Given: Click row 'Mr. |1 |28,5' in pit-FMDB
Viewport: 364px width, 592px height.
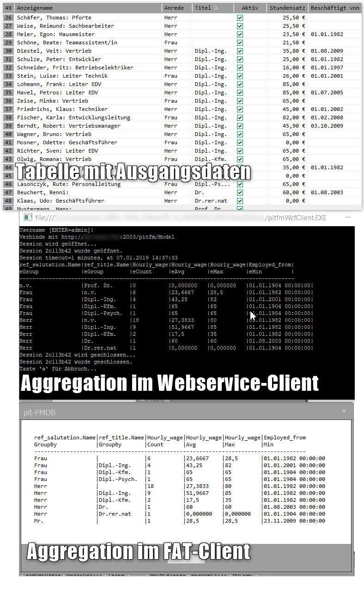Looking at the screenshot, I should pyautogui.click(x=180, y=521).
